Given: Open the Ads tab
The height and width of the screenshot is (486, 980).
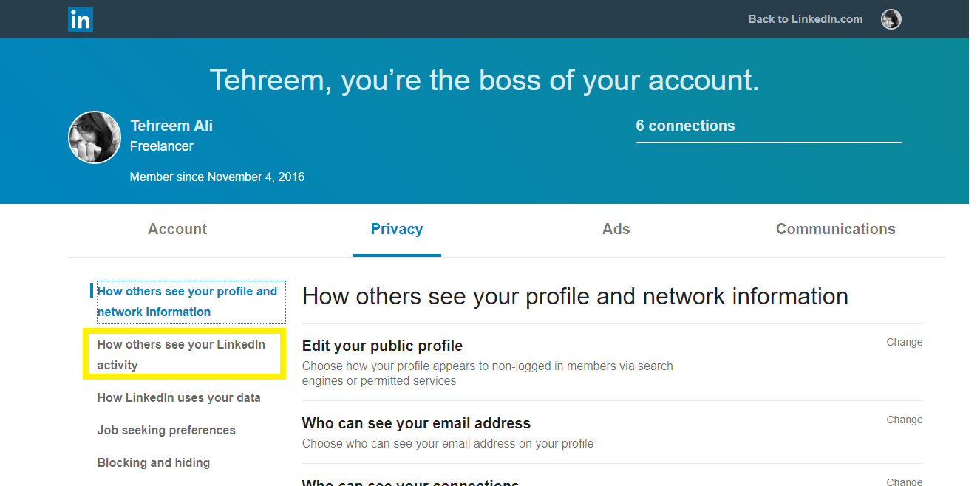Looking at the screenshot, I should pos(616,229).
